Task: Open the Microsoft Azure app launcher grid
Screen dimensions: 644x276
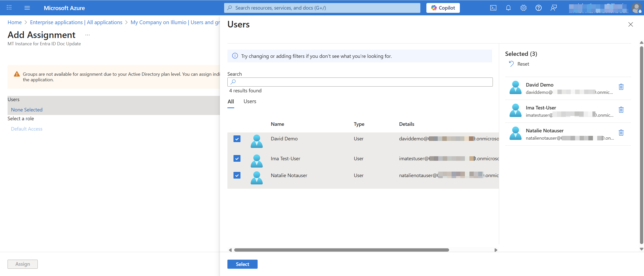Action: 9,8
